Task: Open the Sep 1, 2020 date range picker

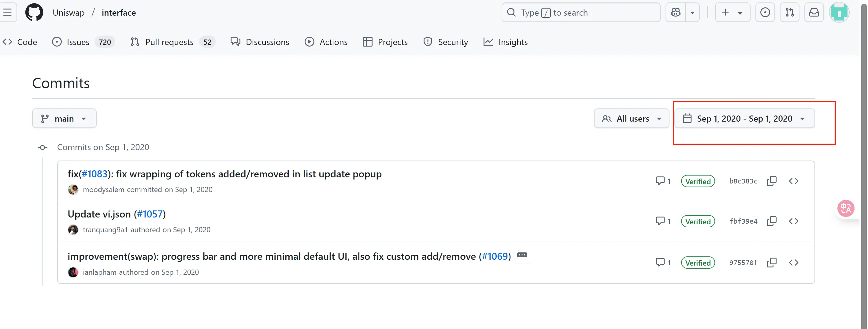Action: tap(744, 119)
